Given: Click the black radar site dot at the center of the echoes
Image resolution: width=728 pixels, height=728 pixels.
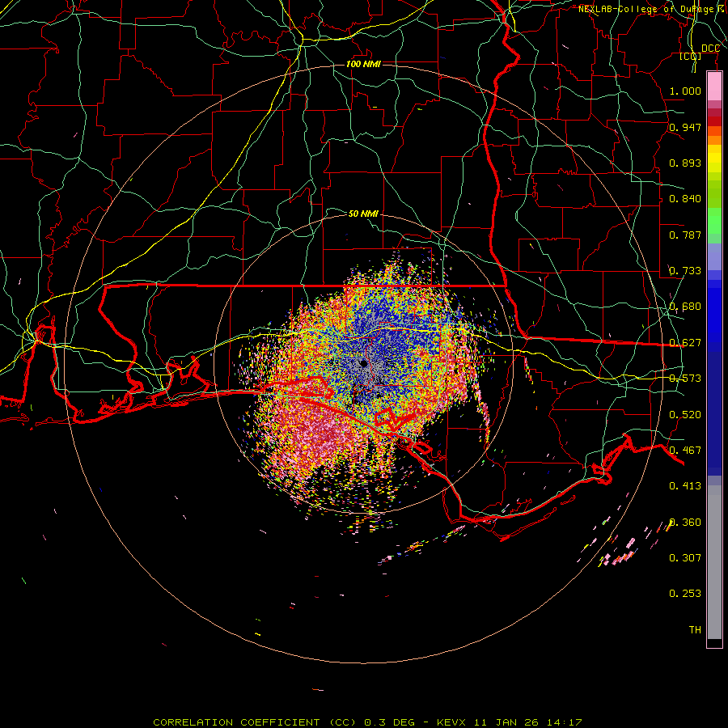Looking at the screenshot, I should pyautogui.click(x=364, y=363).
